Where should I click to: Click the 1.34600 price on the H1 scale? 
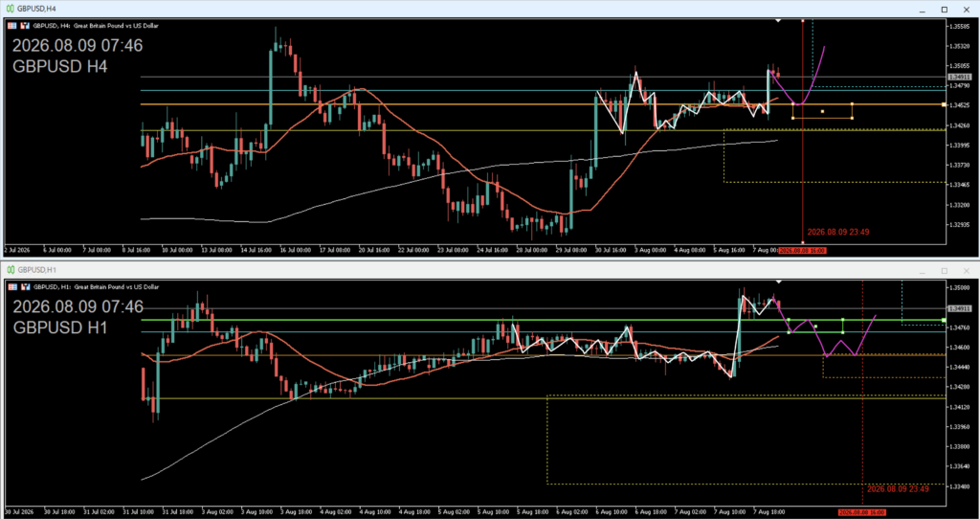(x=960, y=347)
